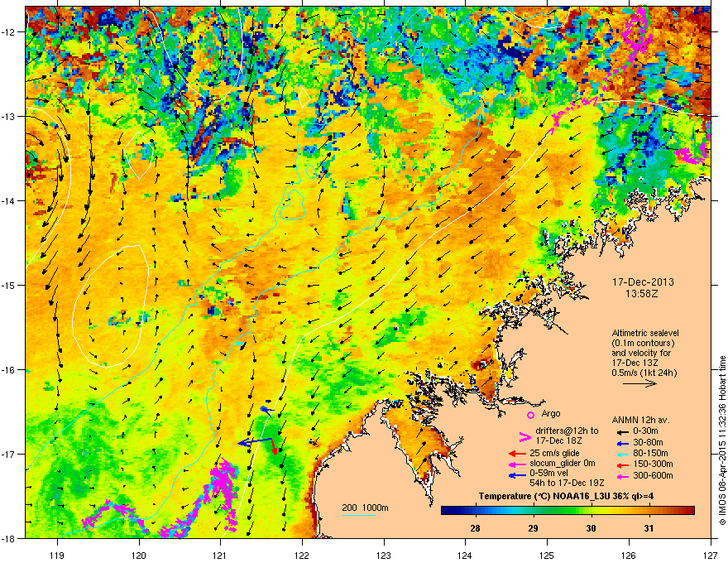The width and height of the screenshot is (728, 563).
Task: Click the '200 1000m' isobath label
Action: [x=365, y=508]
